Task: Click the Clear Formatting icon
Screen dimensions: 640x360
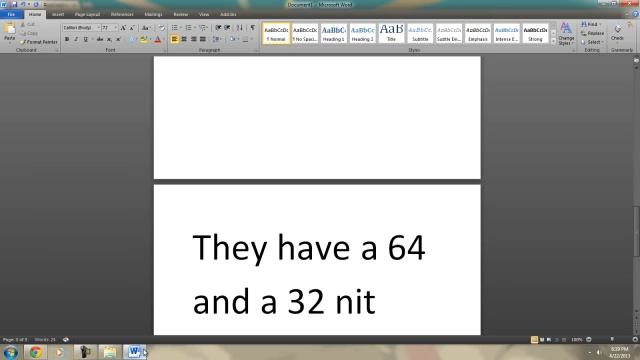Action: [162, 28]
